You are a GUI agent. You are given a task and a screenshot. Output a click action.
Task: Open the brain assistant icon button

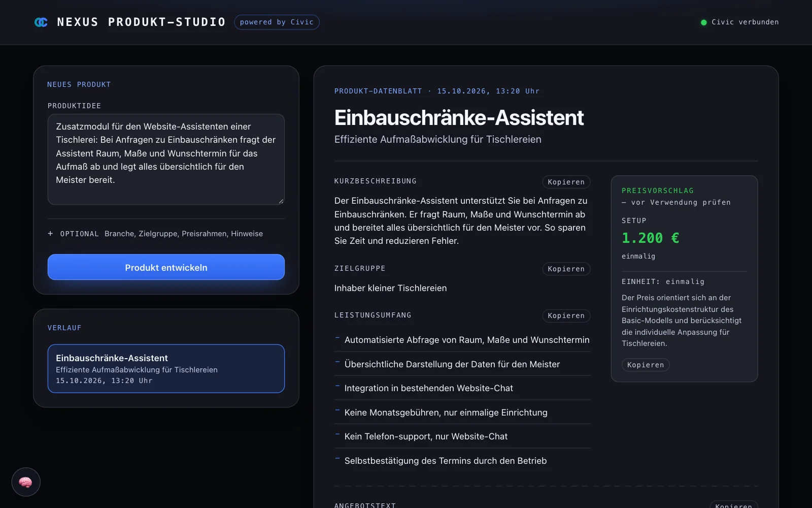26,482
